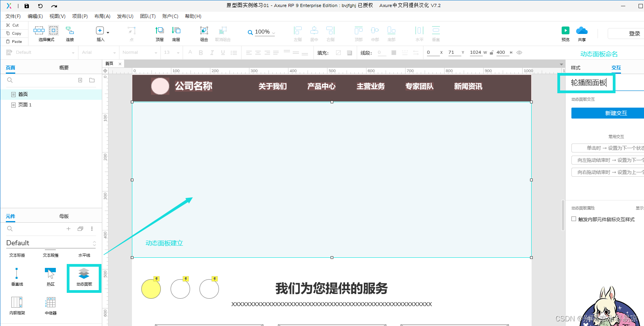The image size is (644, 326).
Task: Switch to the 概要 outline tab
Action: [64, 68]
